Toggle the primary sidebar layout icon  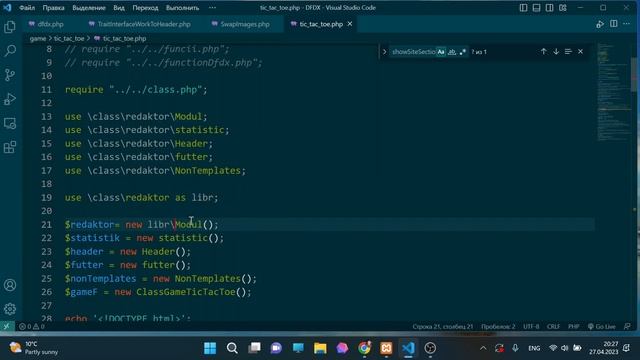click(523, 8)
